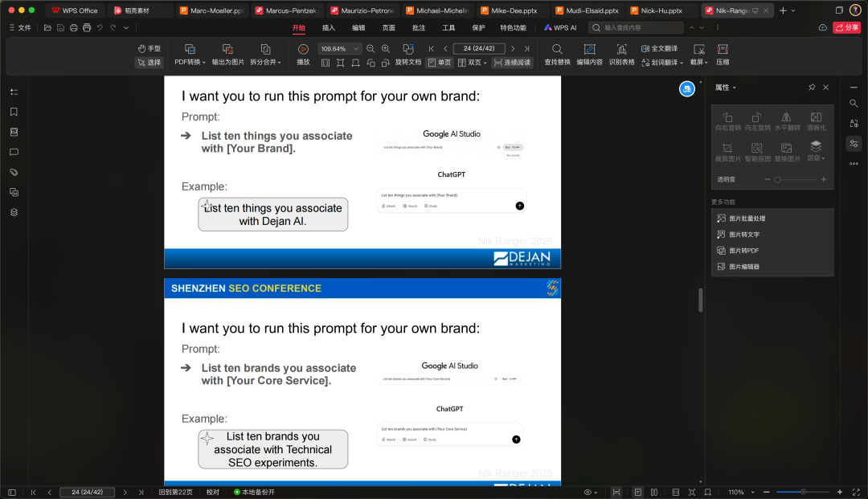Open the 层级 layer order dropdown
The width and height of the screenshot is (868, 499).
tap(816, 152)
